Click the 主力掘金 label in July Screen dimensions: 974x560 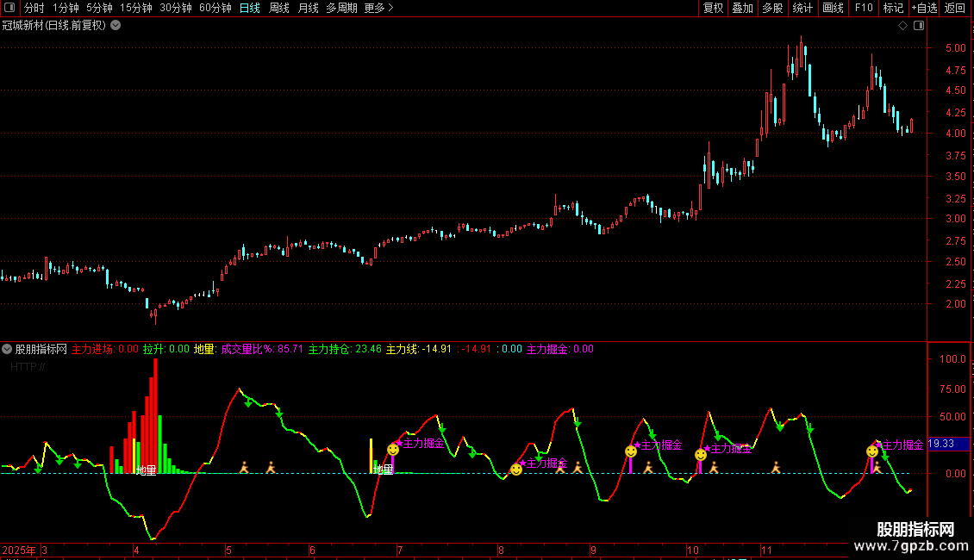(x=423, y=444)
